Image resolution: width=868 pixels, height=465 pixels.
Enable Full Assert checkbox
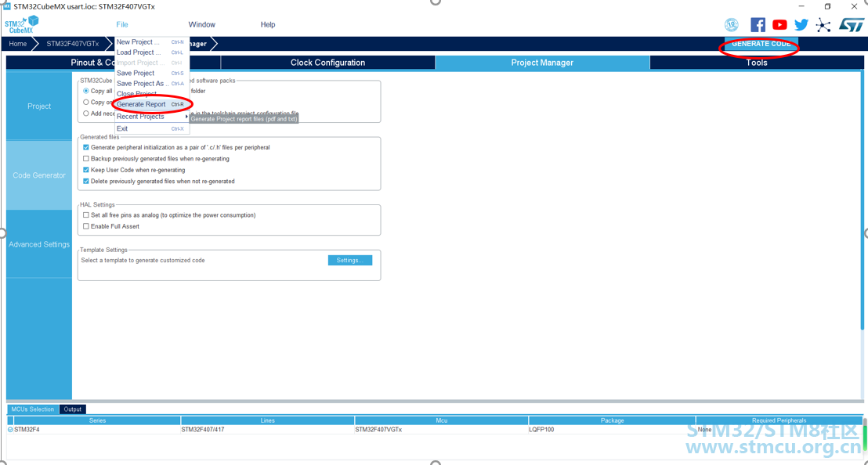tap(86, 227)
